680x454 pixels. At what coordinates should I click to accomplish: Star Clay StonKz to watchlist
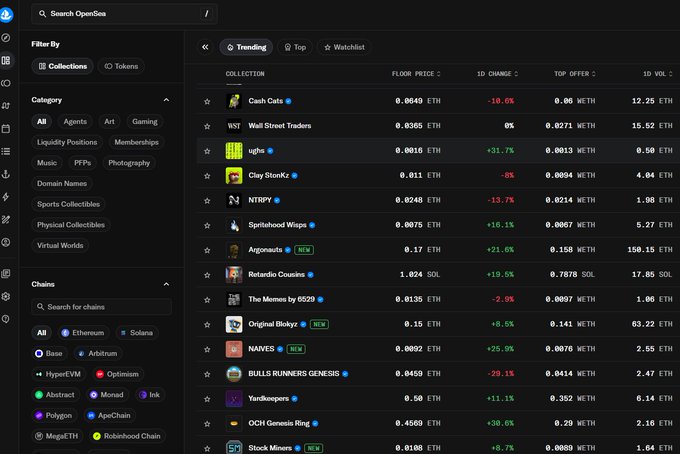[207, 176]
